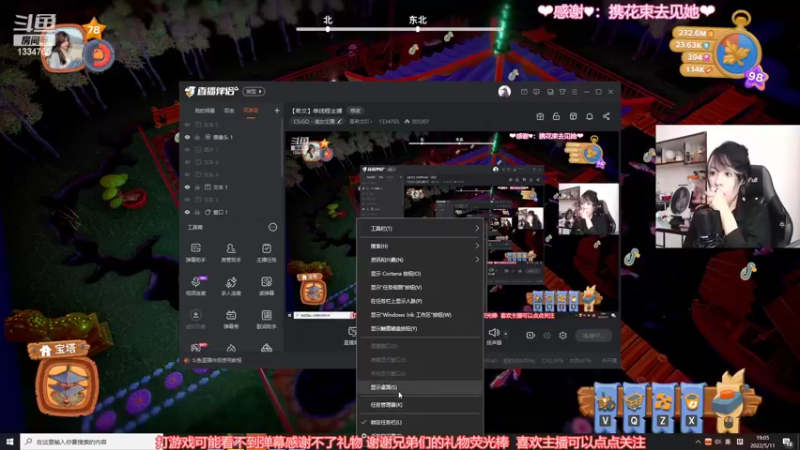800x450 pixels.
Task: Click the record video icon in bottom bar
Action: pyautogui.click(x=531, y=335)
